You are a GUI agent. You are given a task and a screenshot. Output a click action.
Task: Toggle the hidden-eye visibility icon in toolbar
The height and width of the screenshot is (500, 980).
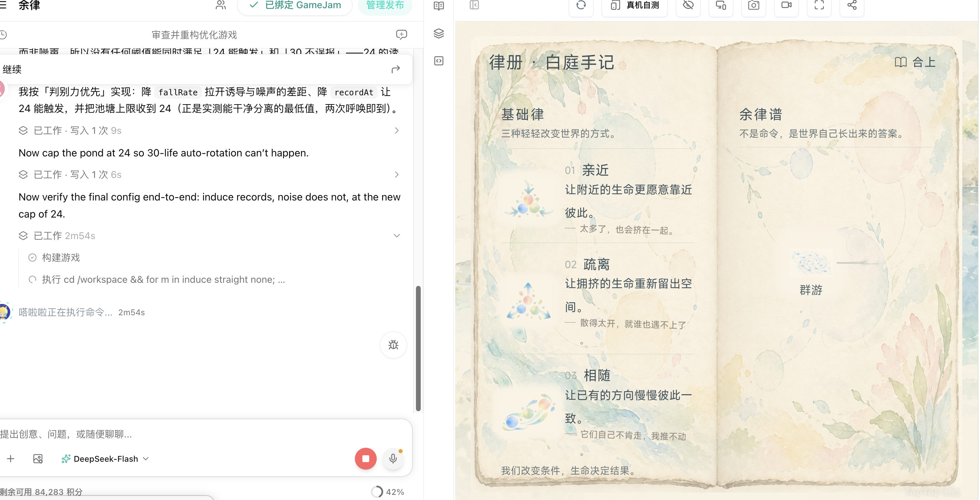click(688, 5)
